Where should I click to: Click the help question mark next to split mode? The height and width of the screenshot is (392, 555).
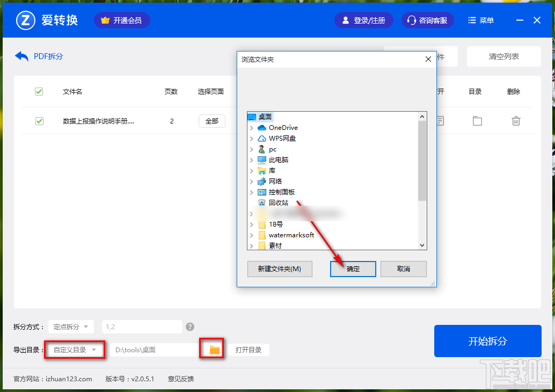click(x=190, y=326)
